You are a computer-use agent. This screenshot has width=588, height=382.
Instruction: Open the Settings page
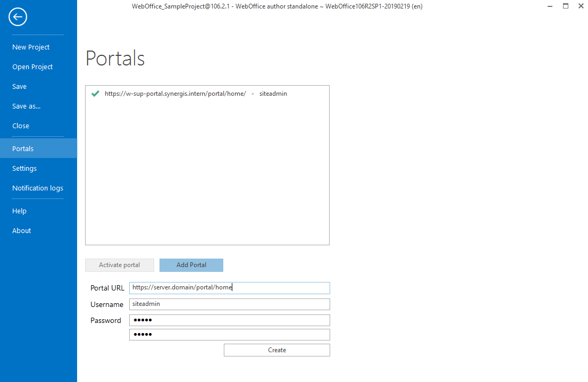[24, 168]
